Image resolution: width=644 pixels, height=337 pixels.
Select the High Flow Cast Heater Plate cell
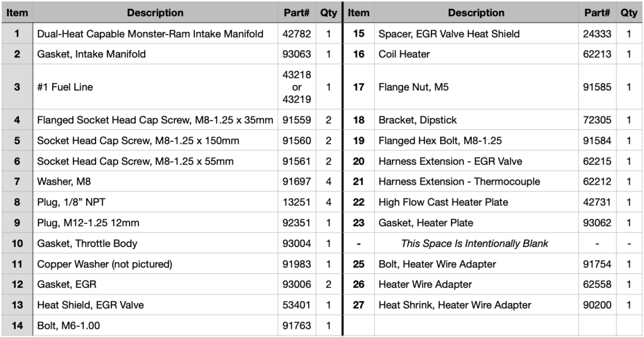[x=443, y=202]
